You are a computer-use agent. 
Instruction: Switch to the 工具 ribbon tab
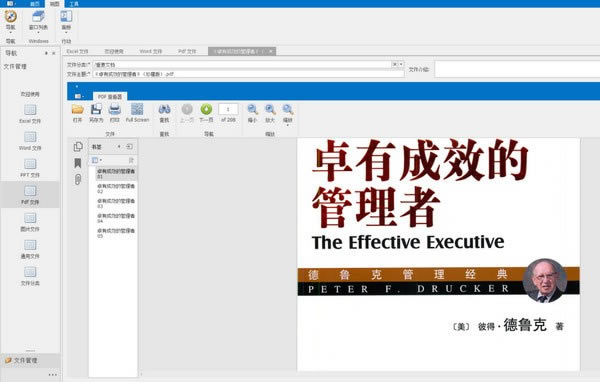pos(74,4)
